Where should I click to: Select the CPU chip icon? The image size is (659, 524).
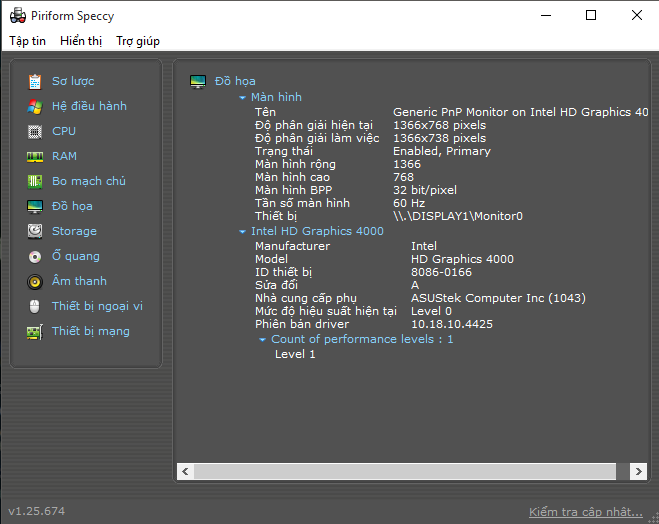point(35,131)
